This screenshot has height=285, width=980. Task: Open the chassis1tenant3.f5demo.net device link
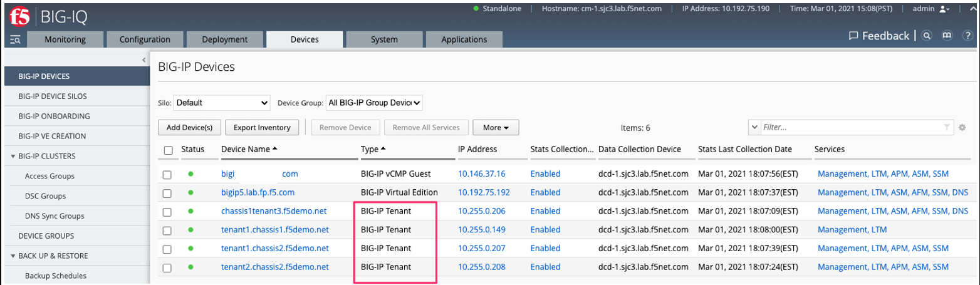[274, 211]
